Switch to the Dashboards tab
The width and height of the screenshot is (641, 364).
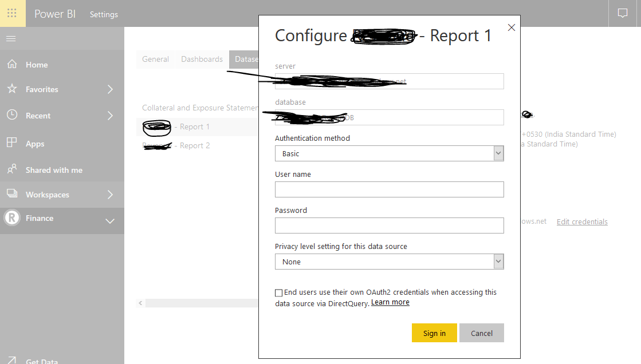pyautogui.click(x=202, y=60)
